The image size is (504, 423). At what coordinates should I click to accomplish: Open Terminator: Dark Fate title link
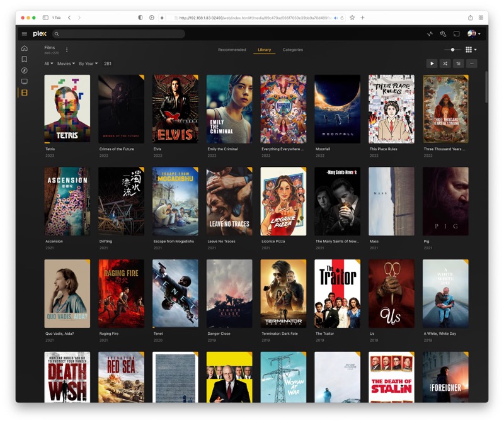click(x=280, y=334)
